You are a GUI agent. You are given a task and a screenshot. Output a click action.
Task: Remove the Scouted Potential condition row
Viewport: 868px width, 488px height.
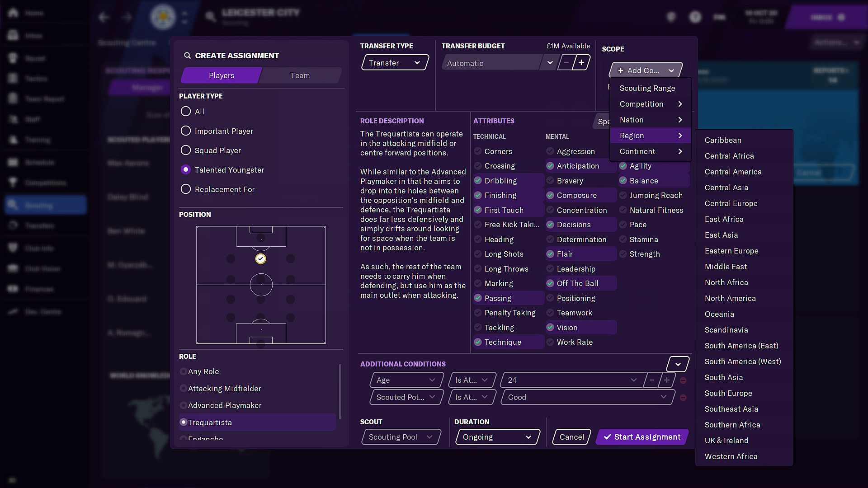[x=683, y=398]
